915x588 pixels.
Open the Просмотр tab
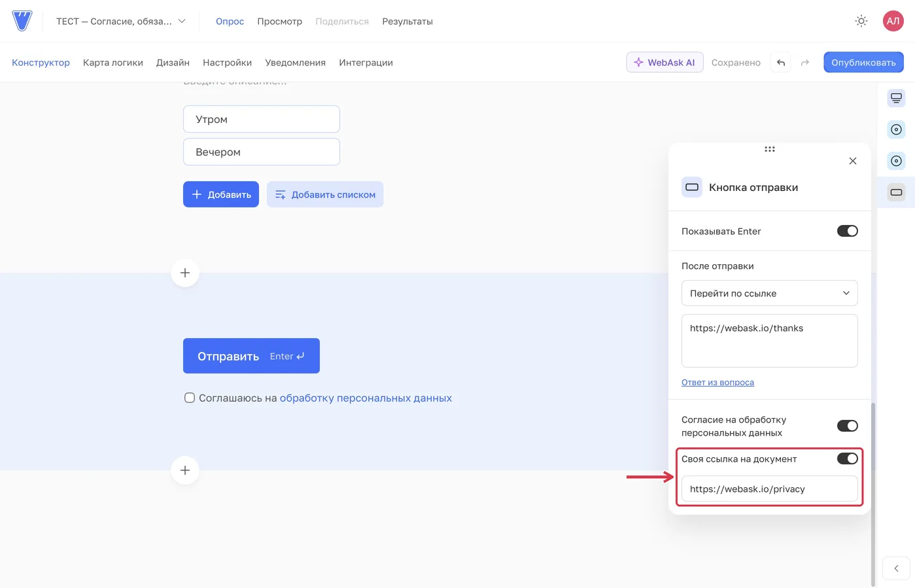(x=279, y=21)
